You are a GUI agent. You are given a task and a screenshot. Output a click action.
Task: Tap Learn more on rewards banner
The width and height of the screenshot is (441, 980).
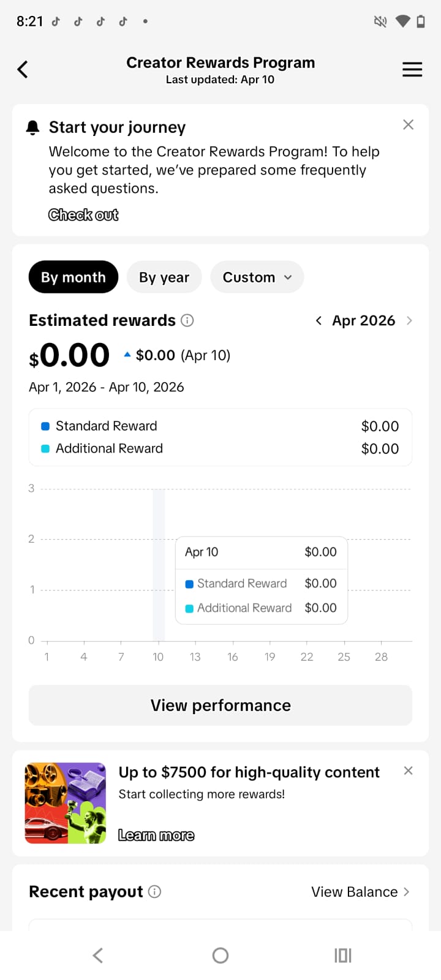click(x=156, y=835)
